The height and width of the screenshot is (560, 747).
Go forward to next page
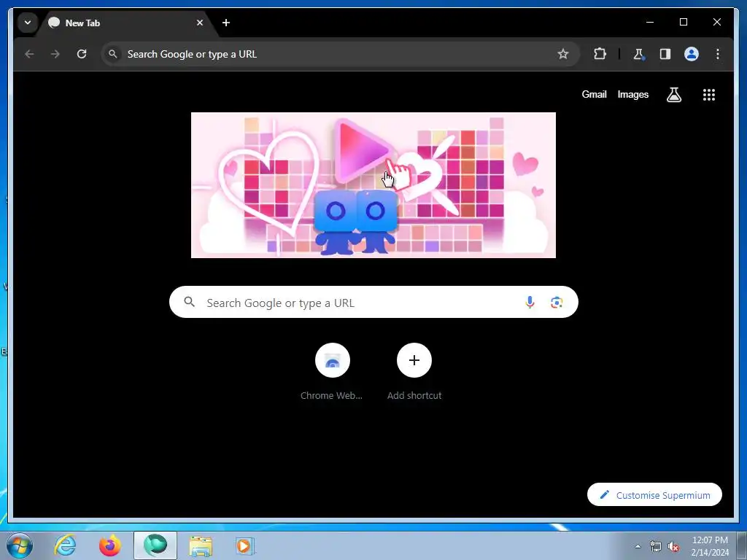coord(55,54)
